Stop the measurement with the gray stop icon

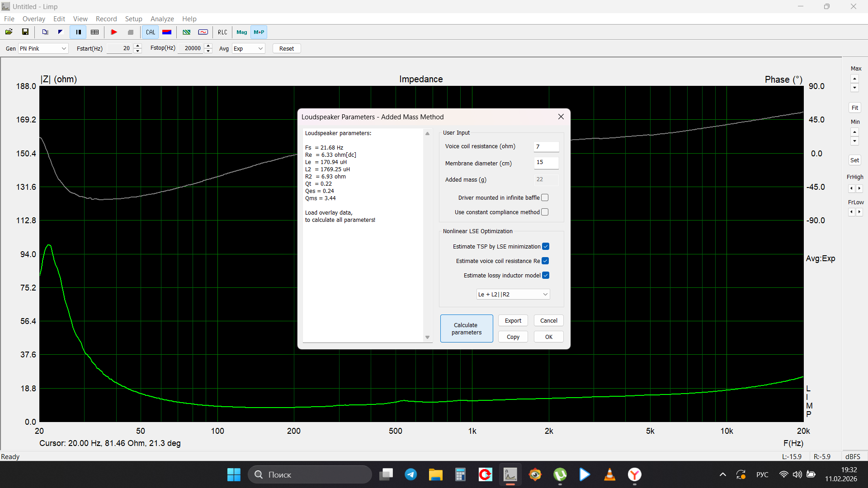(x=131, y=32)
